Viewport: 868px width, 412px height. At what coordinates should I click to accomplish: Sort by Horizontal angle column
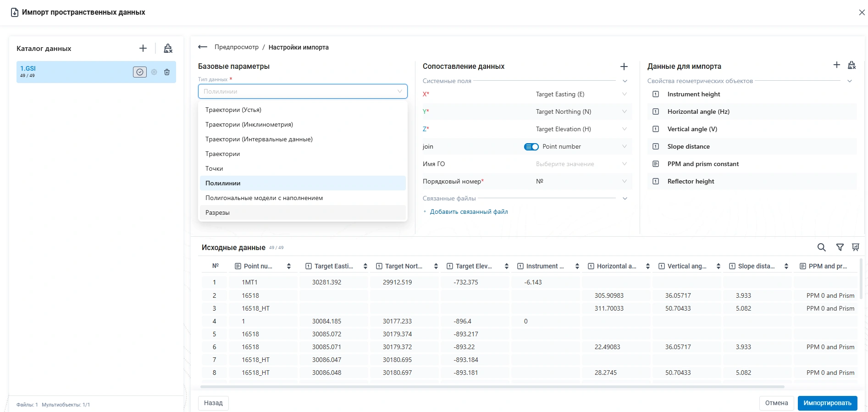tap(648, 266)
